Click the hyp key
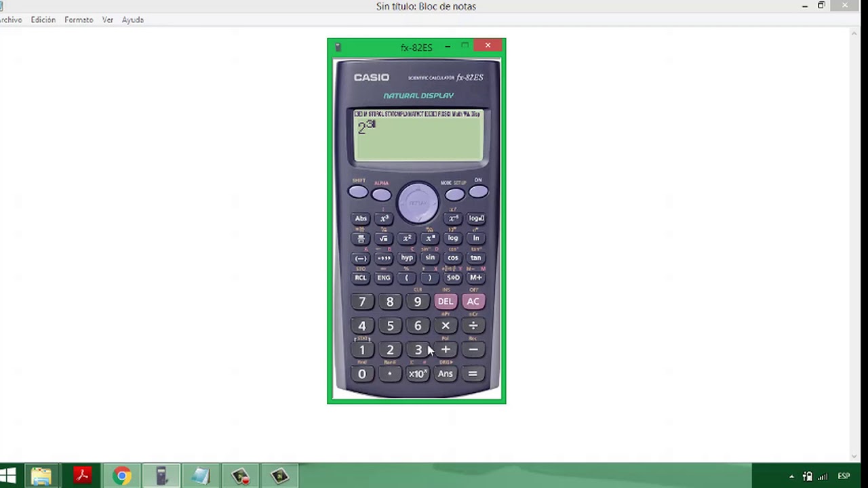Screen dimensions: 868x488 click(x=407, y=258)
